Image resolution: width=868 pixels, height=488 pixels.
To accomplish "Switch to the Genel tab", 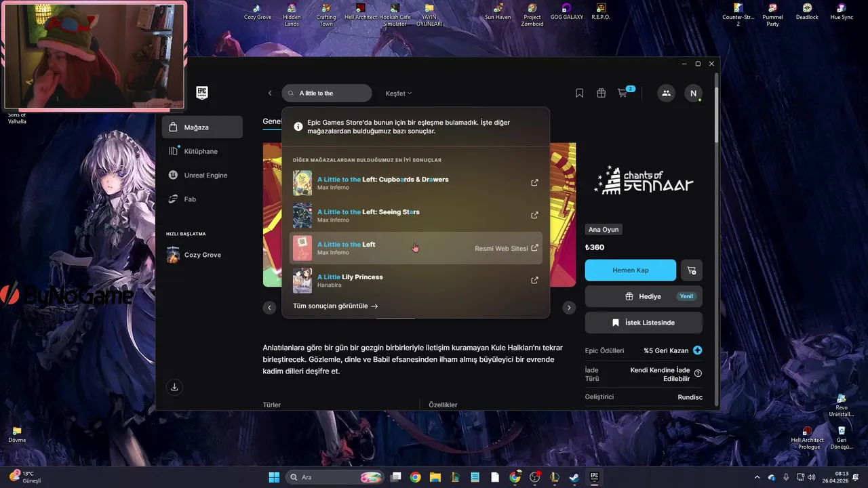I will pos(272,121).
